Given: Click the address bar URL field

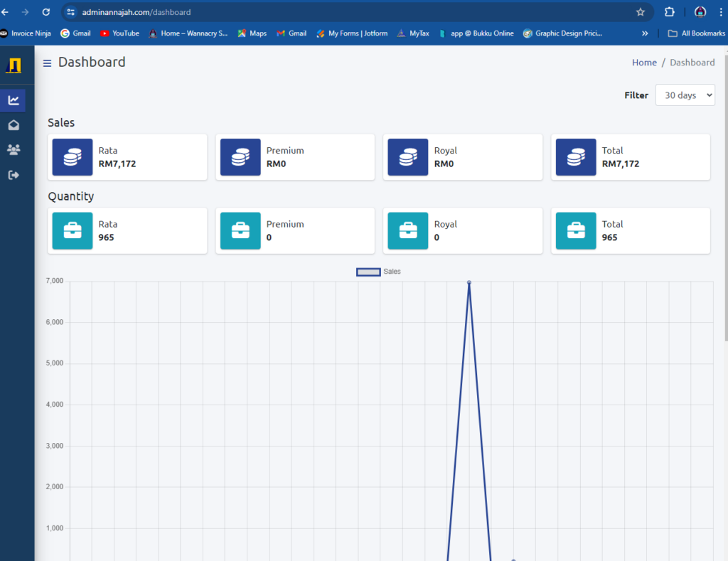Looking at the screenshot, I should click(x=358, y=12).
